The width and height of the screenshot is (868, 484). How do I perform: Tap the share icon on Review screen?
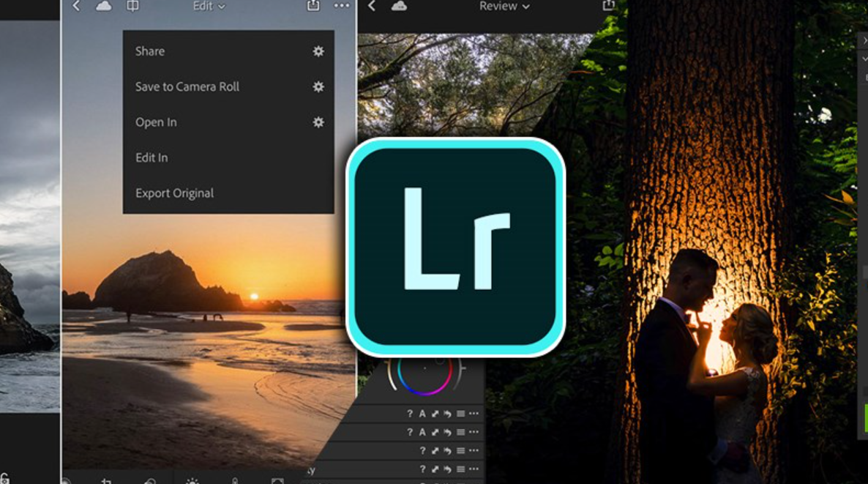click(608, 5)
